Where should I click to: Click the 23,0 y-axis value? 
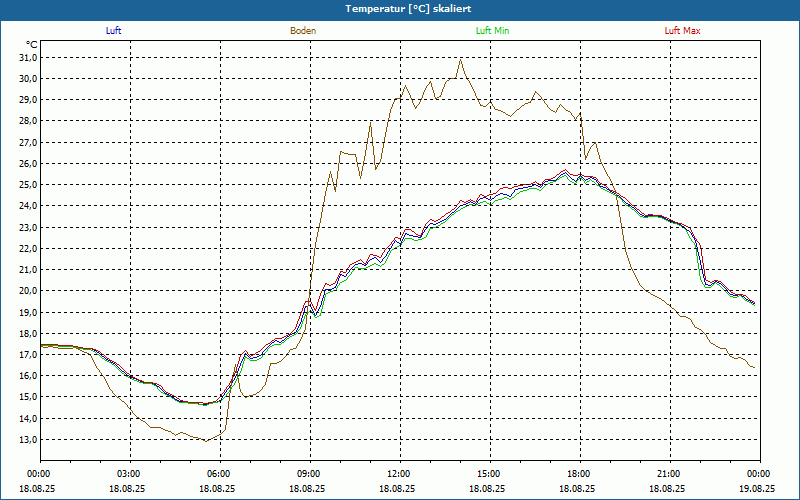point(28,227)
